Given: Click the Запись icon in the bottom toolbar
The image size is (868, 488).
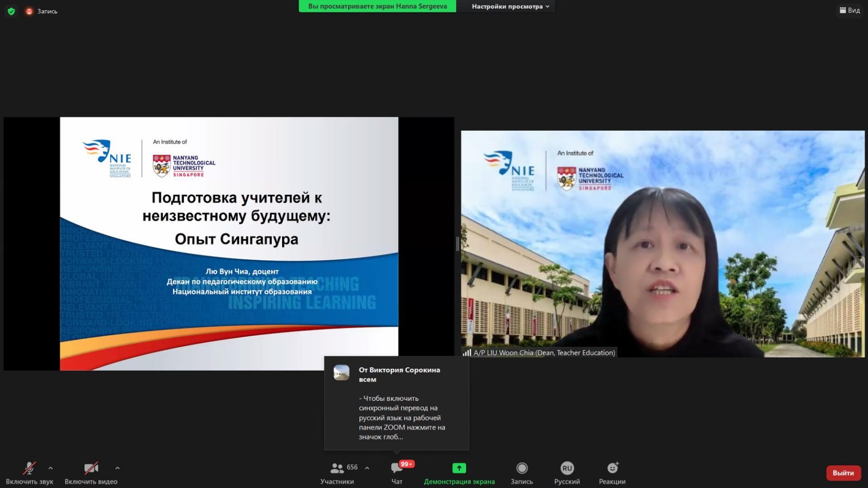Looking at the screenshot, I should 521,469.
